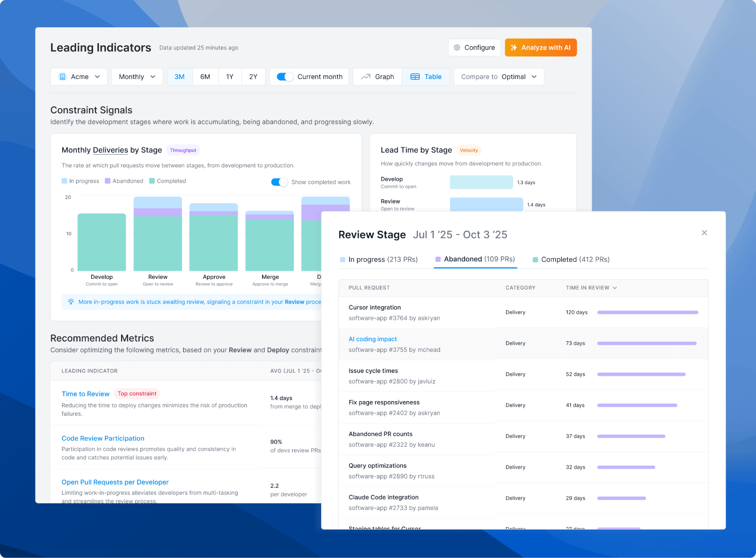
Task: Switch to In progress (213 PRs) tab
Action: coord(379,260)
